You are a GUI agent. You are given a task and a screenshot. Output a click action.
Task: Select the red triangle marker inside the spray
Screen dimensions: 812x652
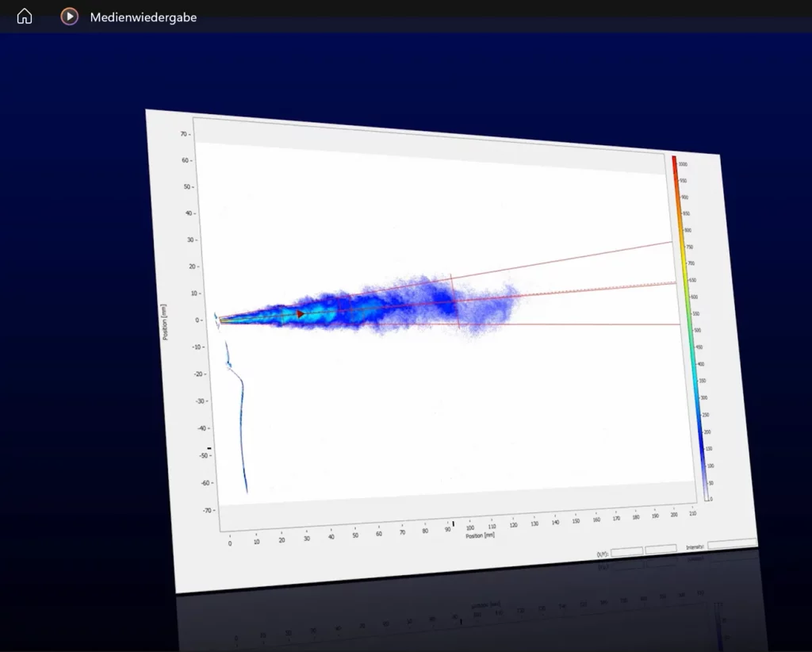tap(300, 314)
